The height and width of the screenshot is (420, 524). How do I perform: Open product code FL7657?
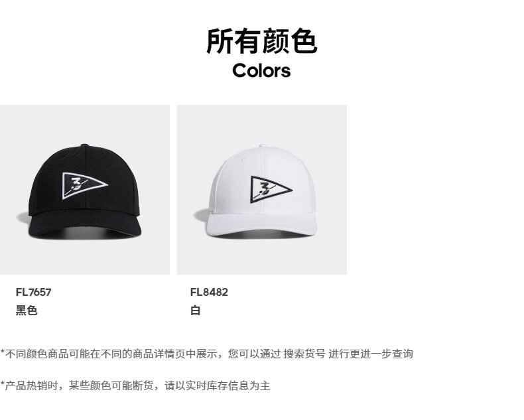click(33, 292)
